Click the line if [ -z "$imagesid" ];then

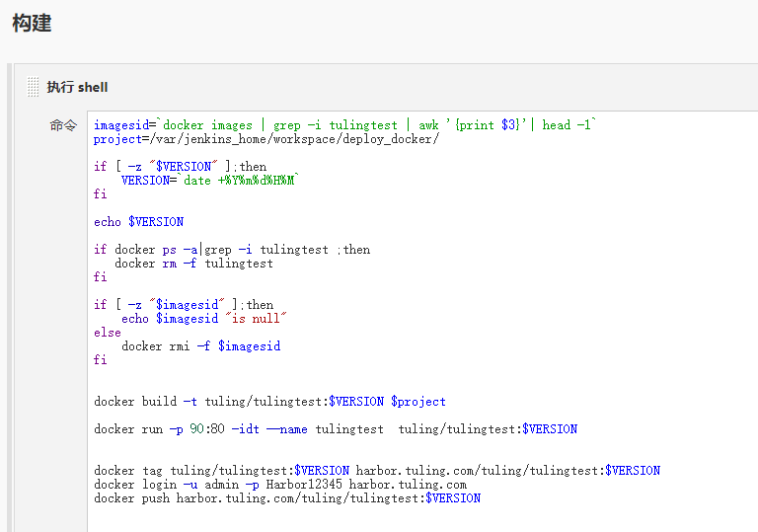coord(184,305)
